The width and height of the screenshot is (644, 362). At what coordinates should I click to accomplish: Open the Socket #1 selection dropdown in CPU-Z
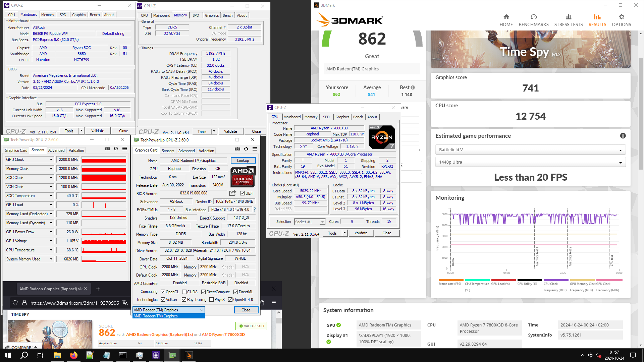tap(310, 222)
